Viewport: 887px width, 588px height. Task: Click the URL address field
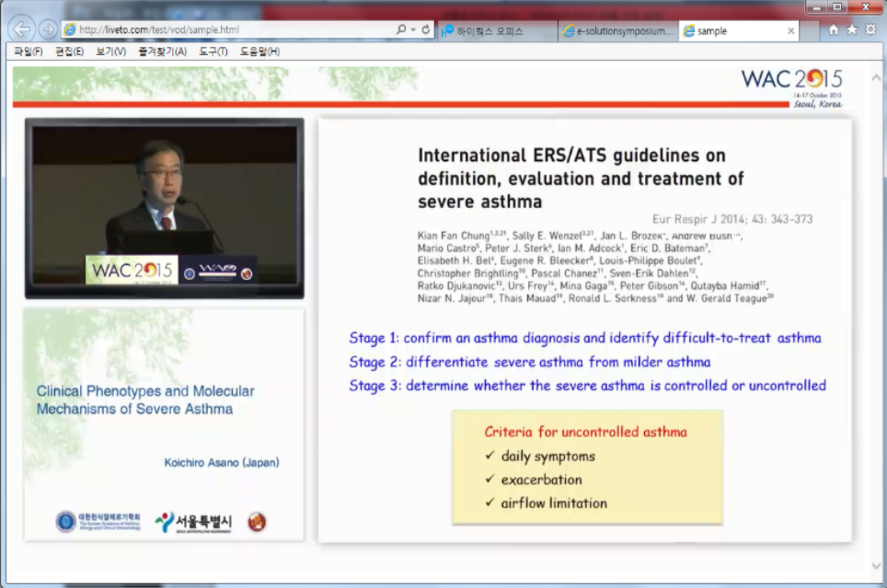tap(230, 29)
